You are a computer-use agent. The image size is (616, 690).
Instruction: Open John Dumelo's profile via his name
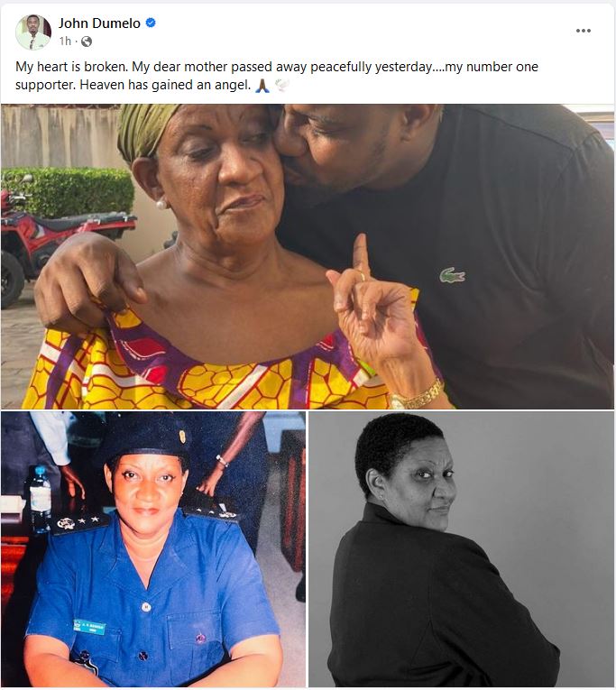point(100,23)
